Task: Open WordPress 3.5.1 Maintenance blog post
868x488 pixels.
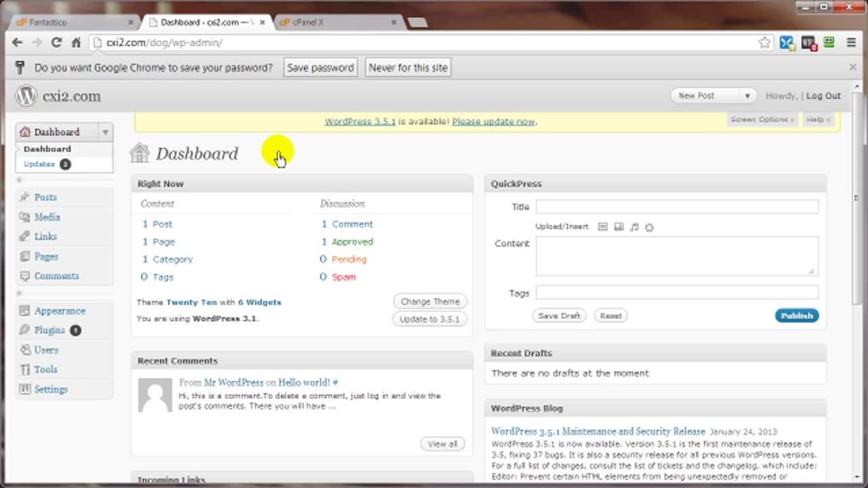Action: coord(598,431)
